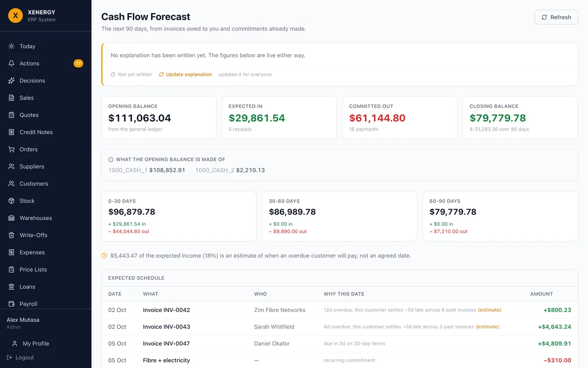
Task: Select the Closing Balance card
Action: [x=520, y=118]
